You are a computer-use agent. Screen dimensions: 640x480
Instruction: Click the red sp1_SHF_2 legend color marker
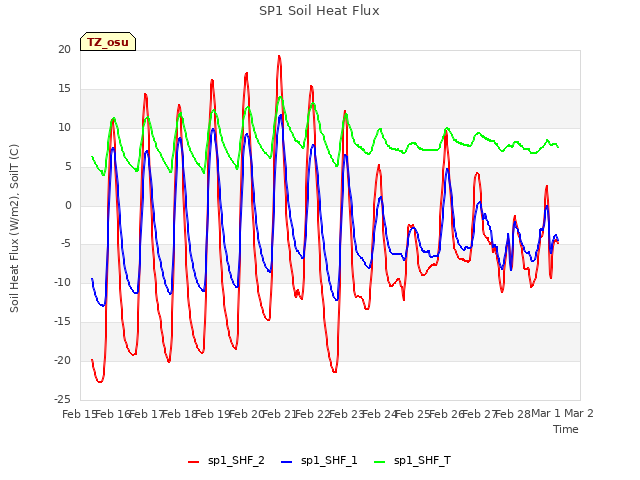coord(193,462)
